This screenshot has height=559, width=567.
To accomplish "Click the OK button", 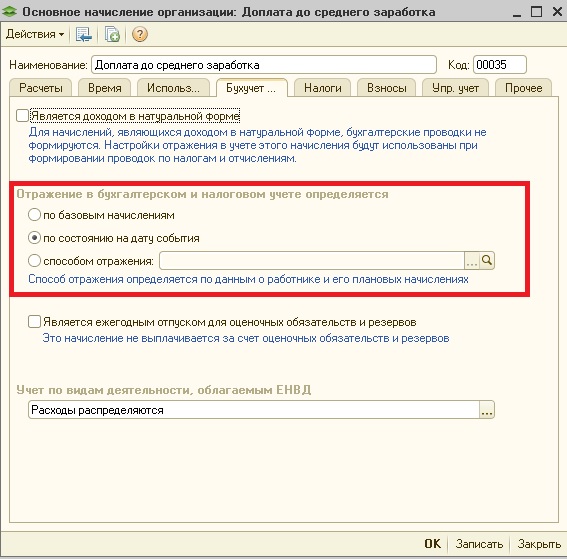I will [432, 543].
